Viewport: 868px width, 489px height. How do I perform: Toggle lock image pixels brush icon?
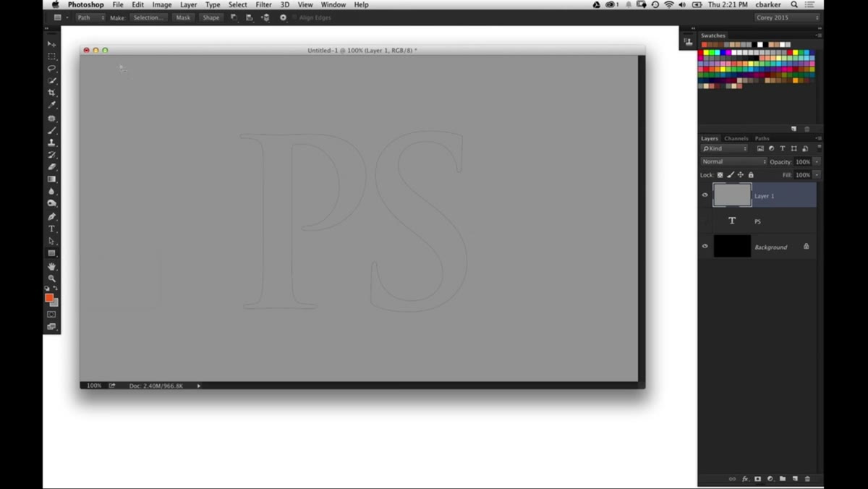[x=730, y=175]
